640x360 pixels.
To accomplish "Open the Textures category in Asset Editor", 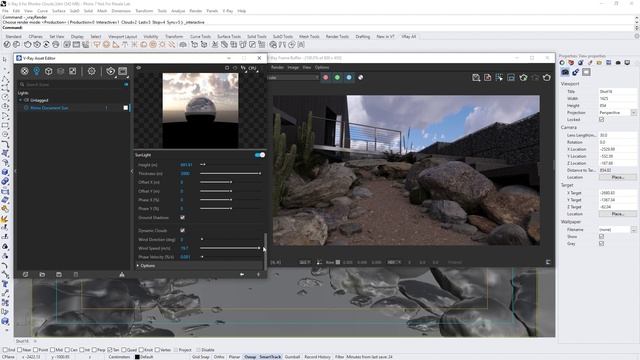I will tap(72, 71).
